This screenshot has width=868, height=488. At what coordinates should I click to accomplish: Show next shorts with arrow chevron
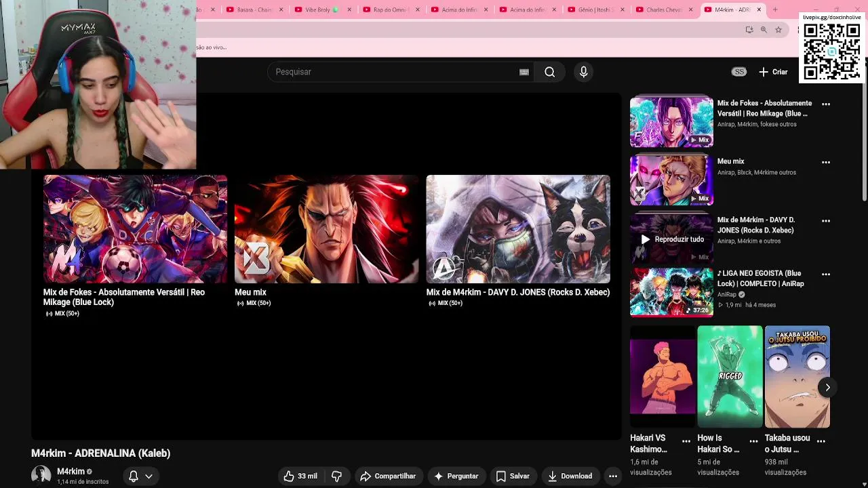click(827, 388)
